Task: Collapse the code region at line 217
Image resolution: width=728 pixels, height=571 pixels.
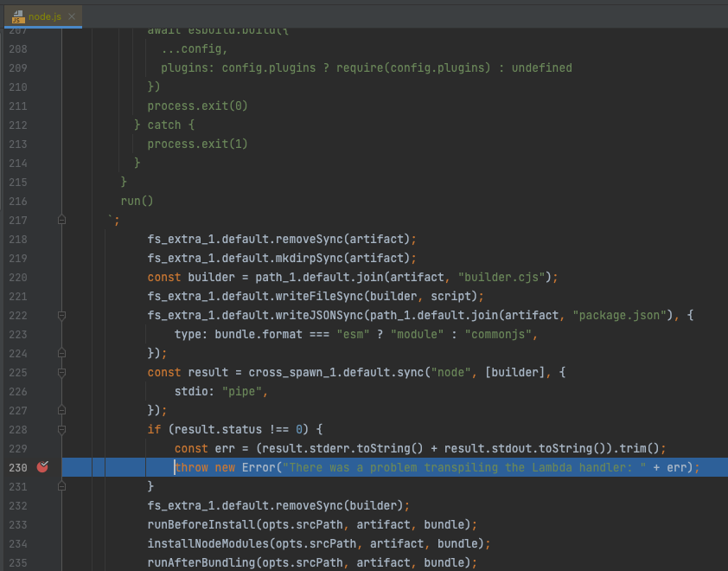Action: click(61, 220)
